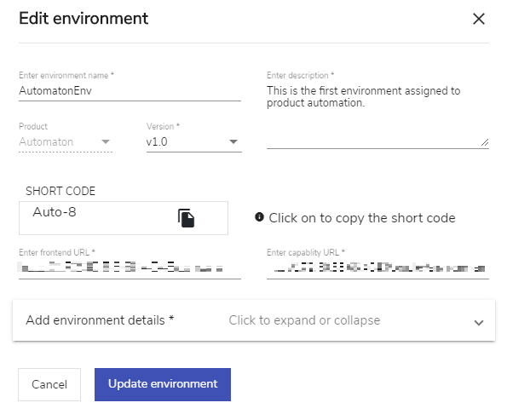Screen dimensions: 507x420
Task: Click the description resize handle corner
Action: (x=484, y=142)
